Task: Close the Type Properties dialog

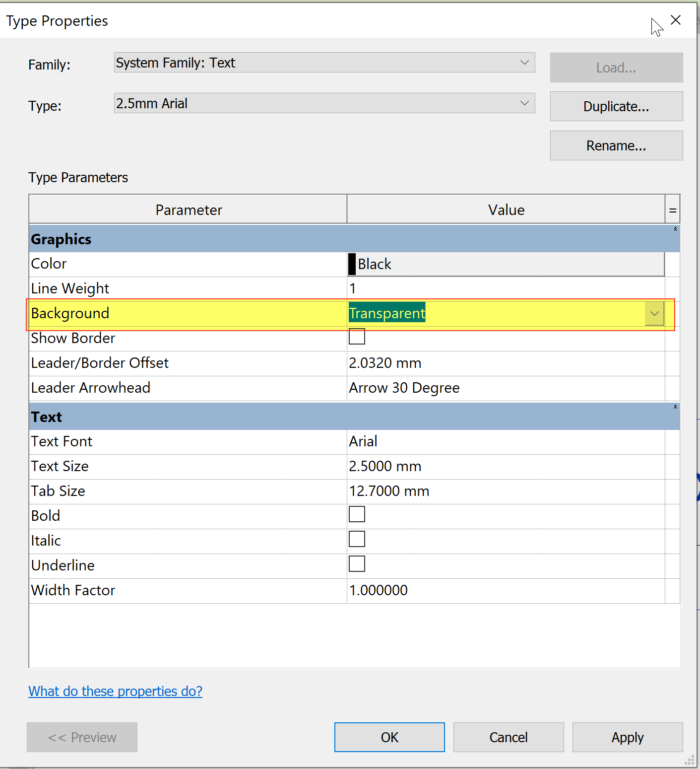Action: tap(675, 20)
